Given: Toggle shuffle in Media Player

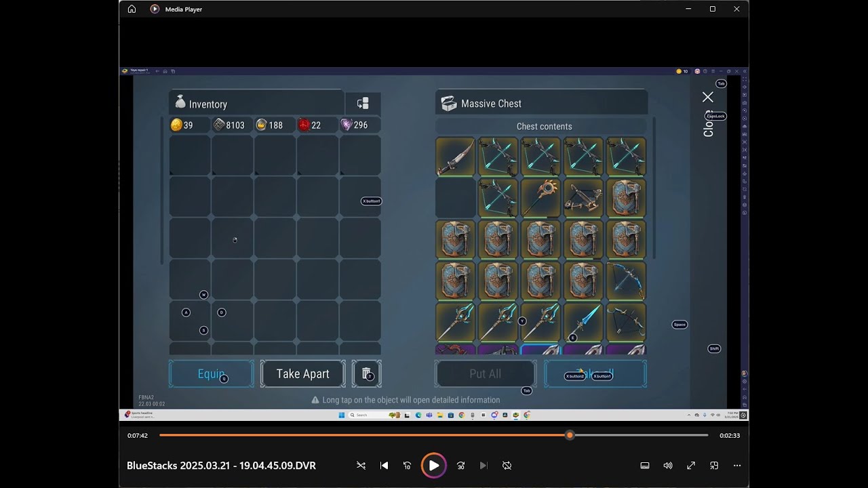Looking at the screenshot, I should [361, 466].
